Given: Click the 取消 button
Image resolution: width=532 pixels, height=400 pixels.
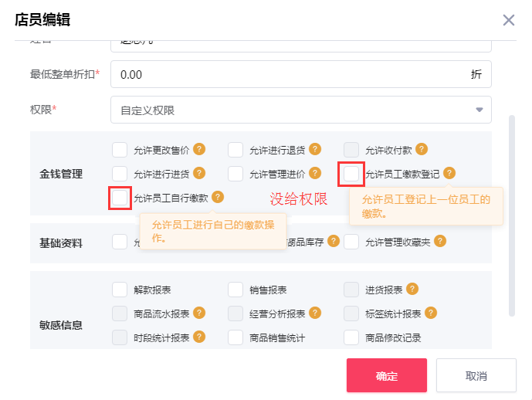Looking at the screenshot, I should coord(476,375).
